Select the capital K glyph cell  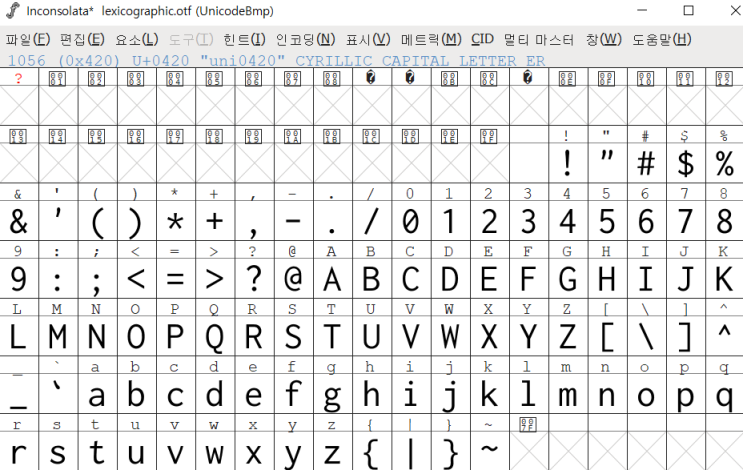725,279
